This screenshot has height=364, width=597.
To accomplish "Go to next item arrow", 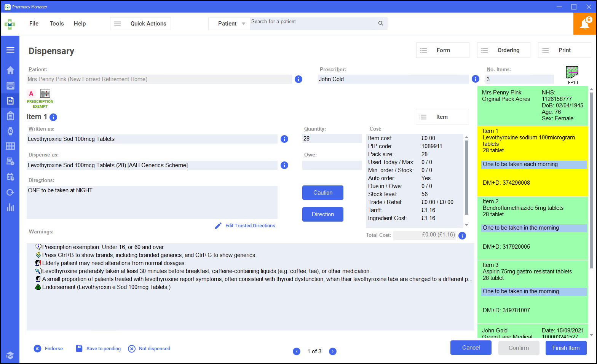I will (333, 351).
